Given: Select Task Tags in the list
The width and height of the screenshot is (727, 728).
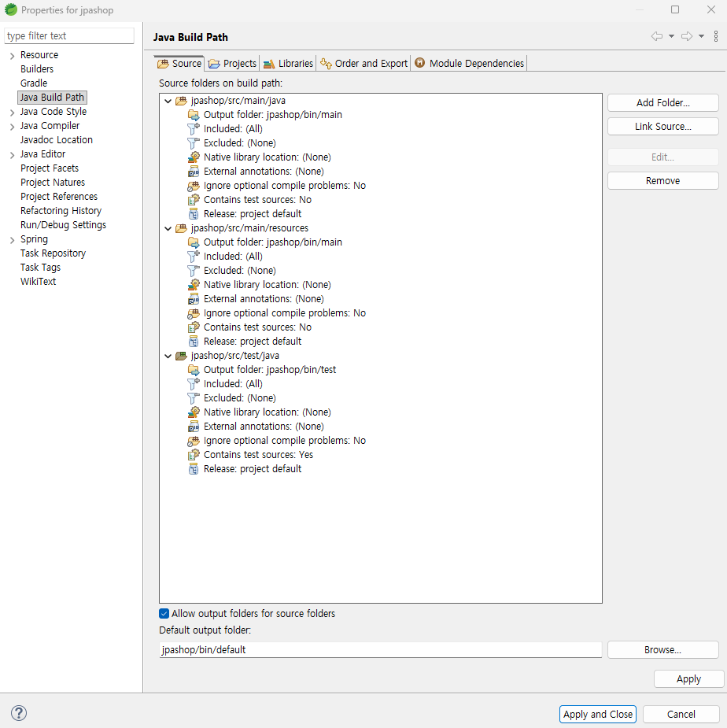Looking at the screenshot, I should tap(40, 268).
